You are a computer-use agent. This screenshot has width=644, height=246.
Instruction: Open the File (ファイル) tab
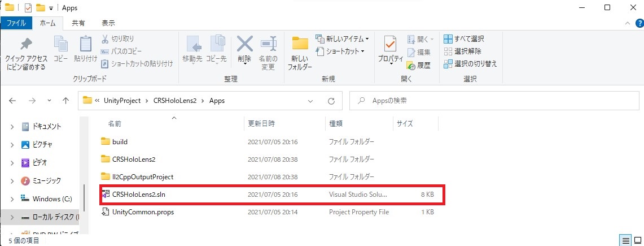tap(16, 23)
